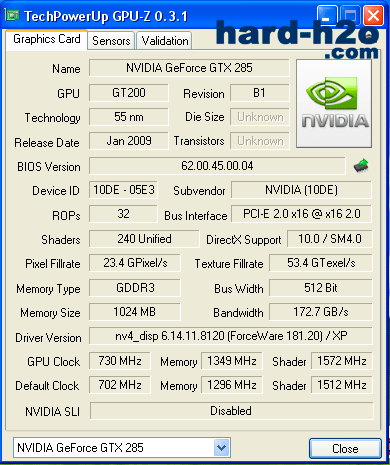Click the GPU-Z title bar app icon
Image resolution: width=390 pixels, height=465 pixels.
click(12, 15)
